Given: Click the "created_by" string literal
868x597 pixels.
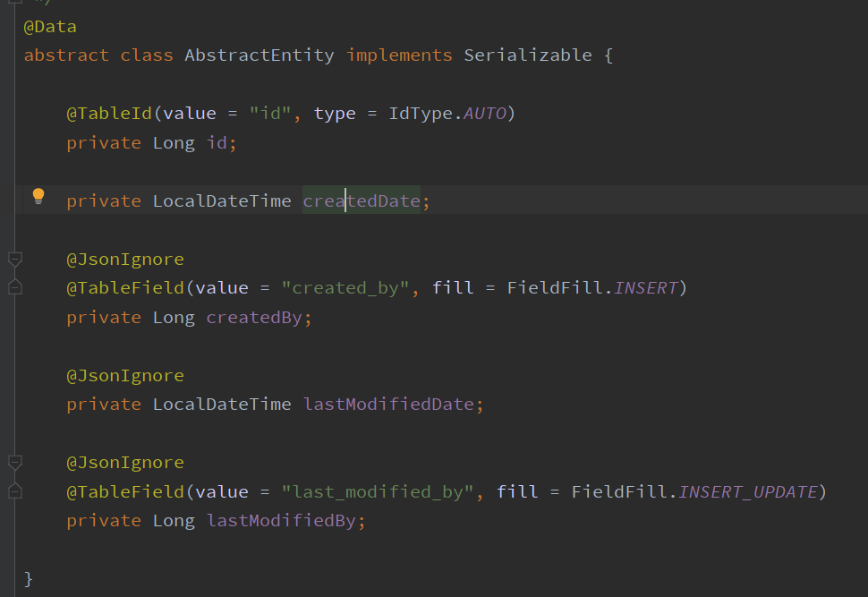Looking at the screenshot, I should click(x=345, y=288).
